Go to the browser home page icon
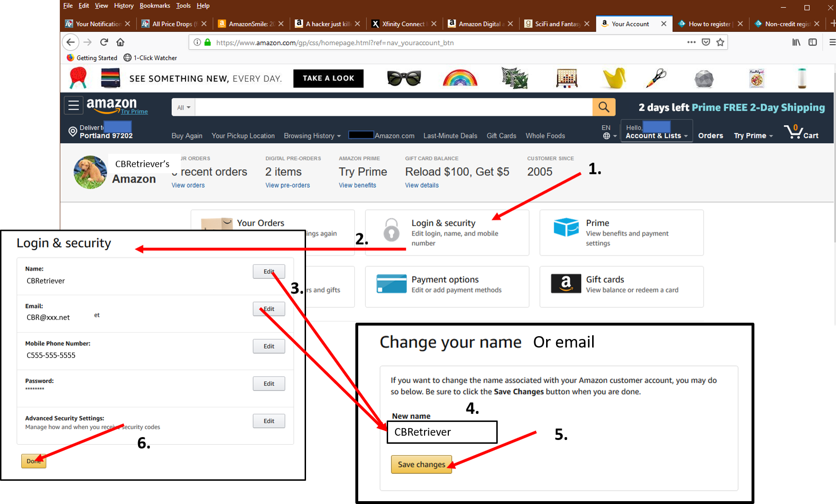Screen dimensions: 836x504 [121, 42]
